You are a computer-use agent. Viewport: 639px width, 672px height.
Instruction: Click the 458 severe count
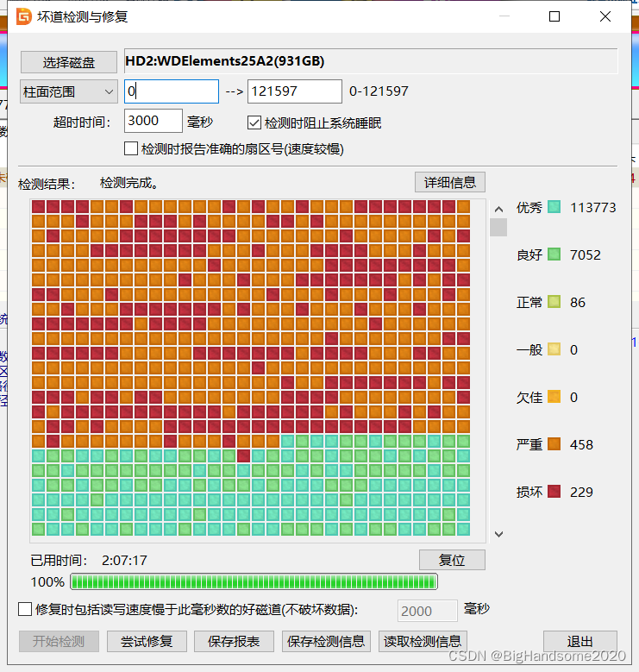[581, 445]
